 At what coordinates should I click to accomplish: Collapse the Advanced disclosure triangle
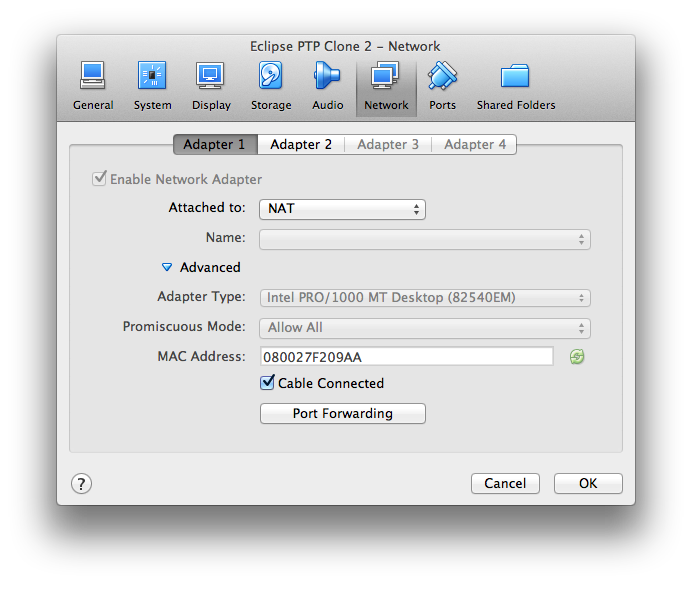point(167,267)
